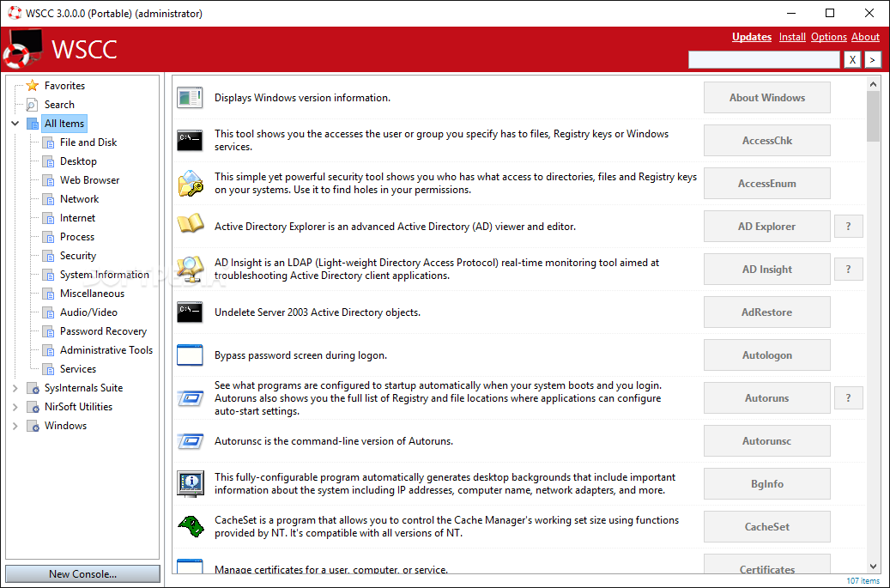
Task: Expand the NirSoft Utilities node
Action: click(15, 407)
